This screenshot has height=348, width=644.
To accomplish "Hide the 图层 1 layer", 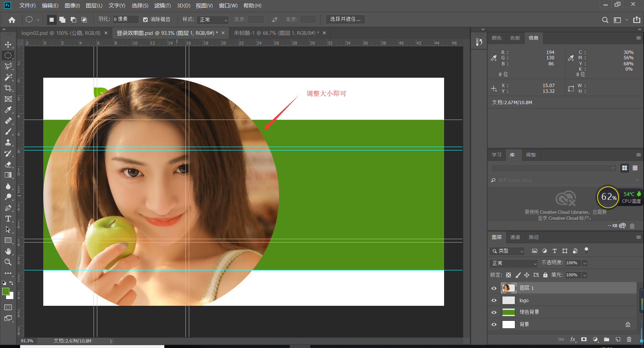I will click(494, 288).
